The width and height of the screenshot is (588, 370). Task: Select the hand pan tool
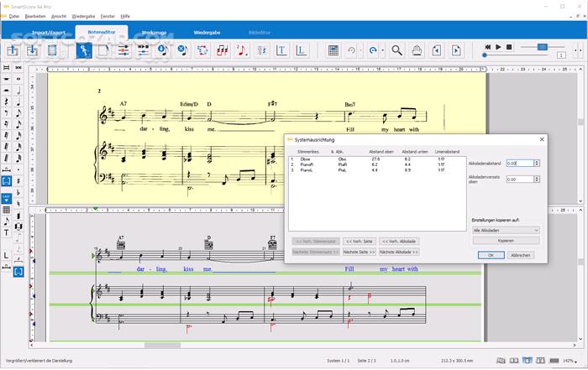pyautogui.click(x=417, y=50)
